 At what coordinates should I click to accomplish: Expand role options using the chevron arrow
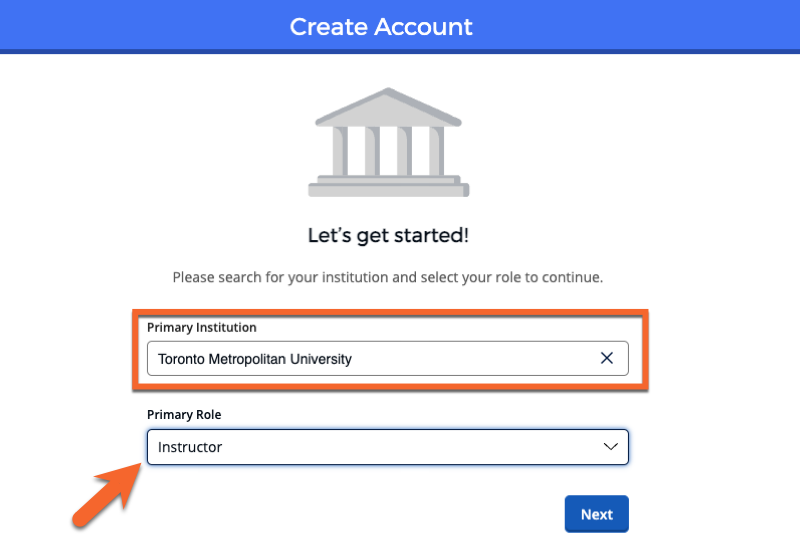coord(611,447)
